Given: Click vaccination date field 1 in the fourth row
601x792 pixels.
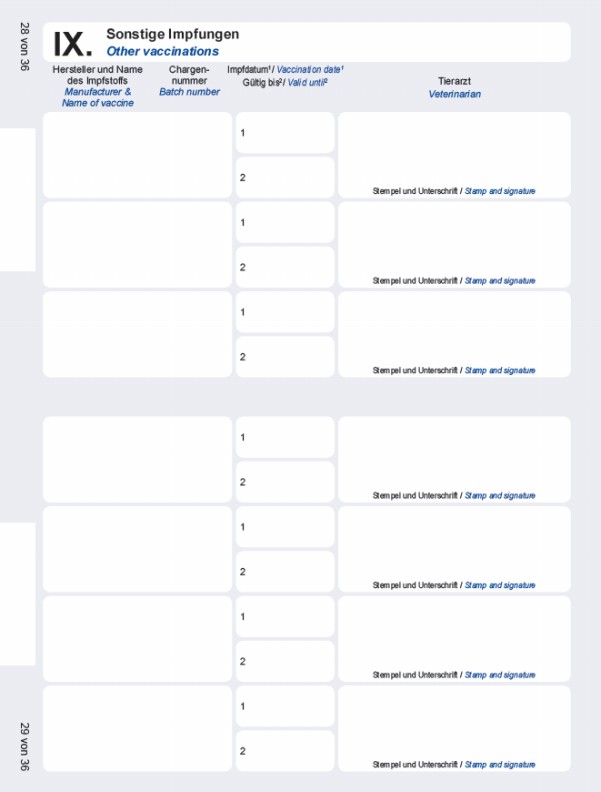Looking at the screenshot, I should coord(285,437).
